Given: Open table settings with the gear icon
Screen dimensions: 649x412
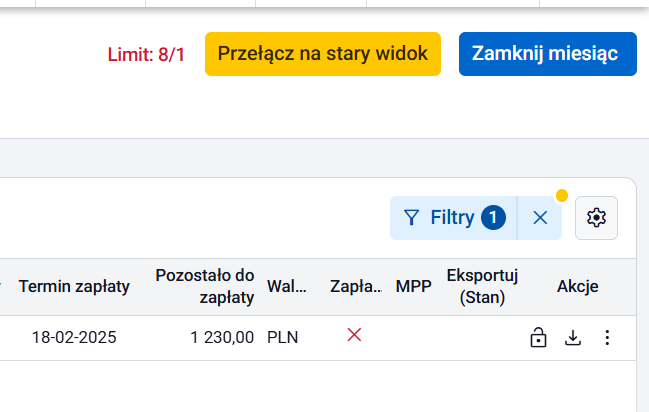Looking at the screenshot, I should pyautogui.click(x=596, y=218).
